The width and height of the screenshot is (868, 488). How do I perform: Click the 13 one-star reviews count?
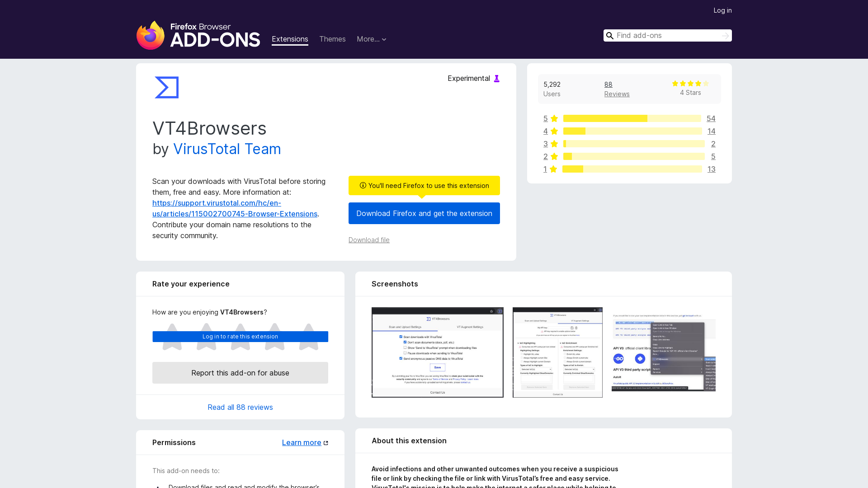click(712, 169)
